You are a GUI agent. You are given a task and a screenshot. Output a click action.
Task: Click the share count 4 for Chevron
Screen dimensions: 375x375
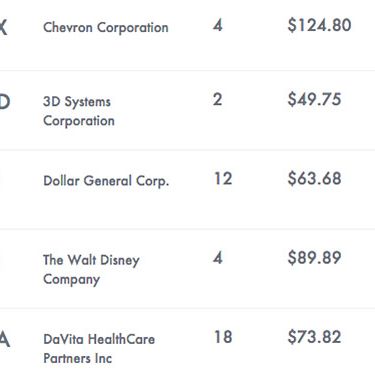pyautogui.click(x=218, y=25)
